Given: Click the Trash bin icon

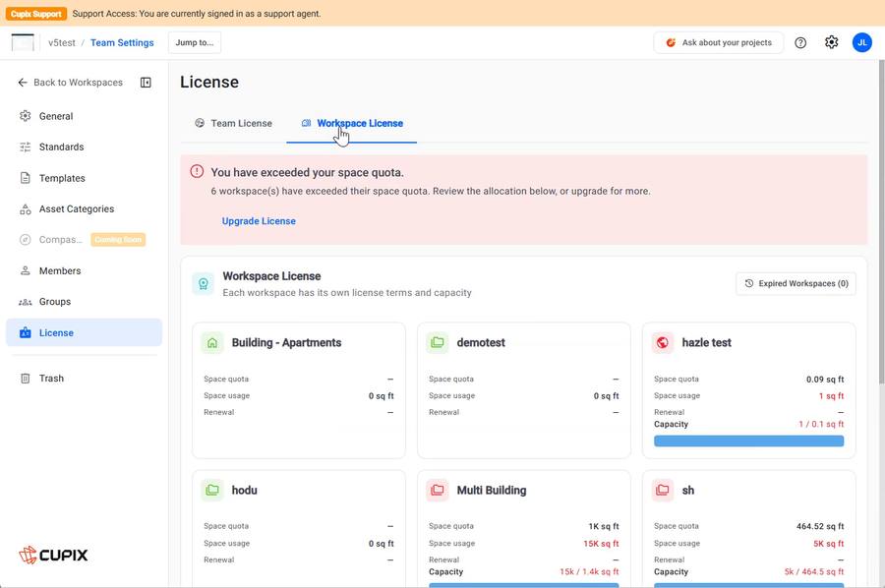Looking at the screenshot, I should click(x=26, y=379).
